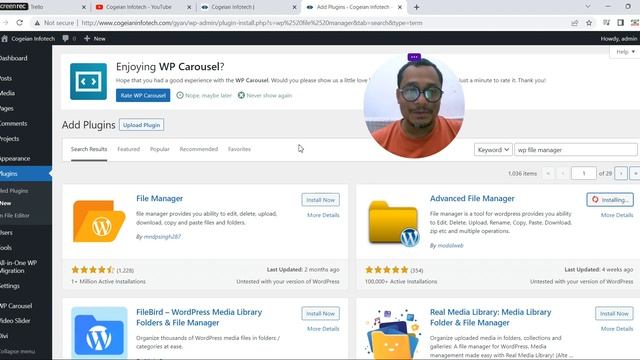Screen dimensions: 640x360
Task: Open Media in the sidebar
Action: pyautogui.click(x=7, y=93)
